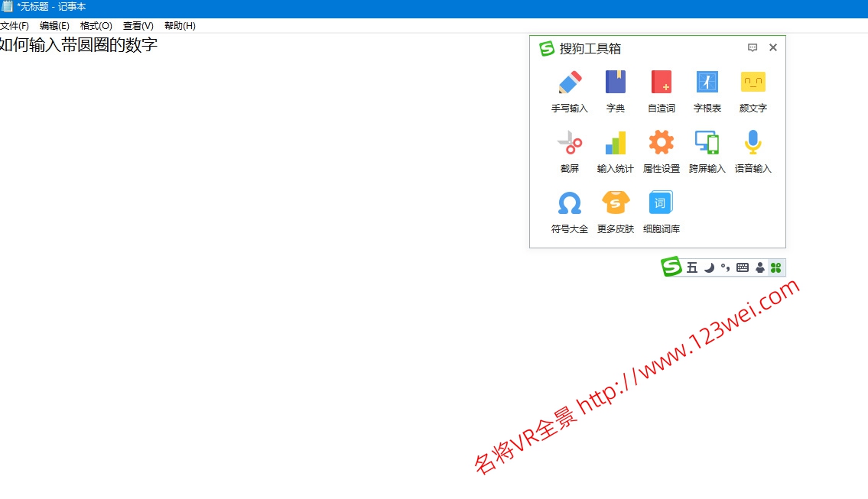Open the 文件(F) menu
This screenshot has width=868, height=499.
[15, 25]
